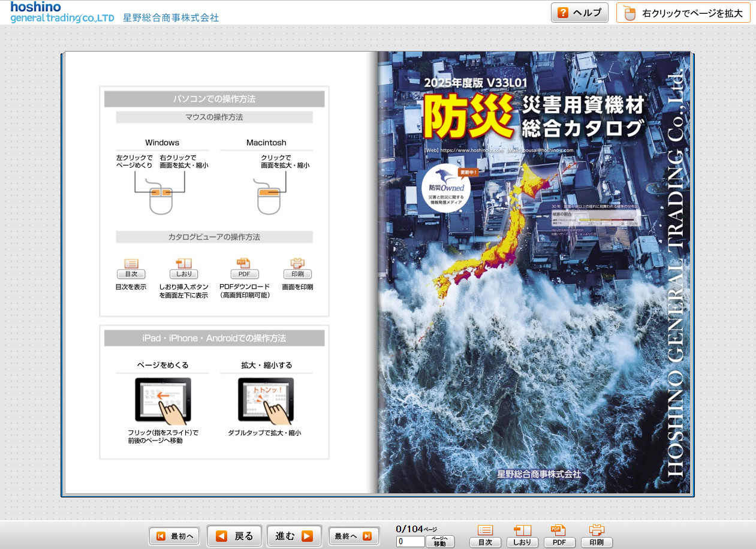Click the 拡大・縮小する label
The width and height of the screenshot is (756, 549).
click(267, 365)
